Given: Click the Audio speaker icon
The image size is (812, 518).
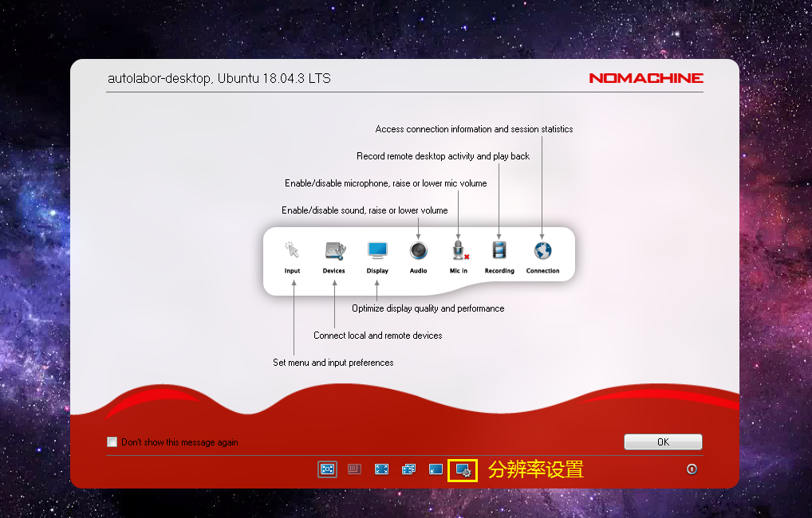Looking at the screenshot, I should [419, 251].
